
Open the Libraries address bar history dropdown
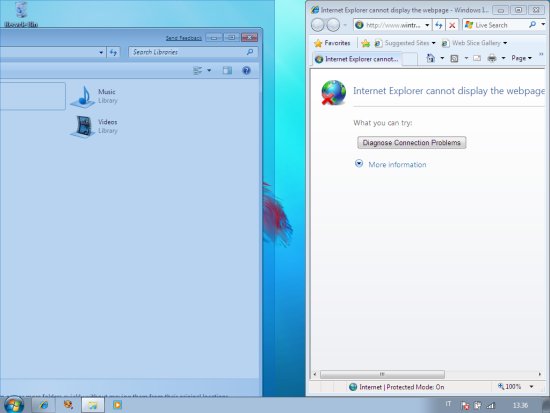coord(101,52)
